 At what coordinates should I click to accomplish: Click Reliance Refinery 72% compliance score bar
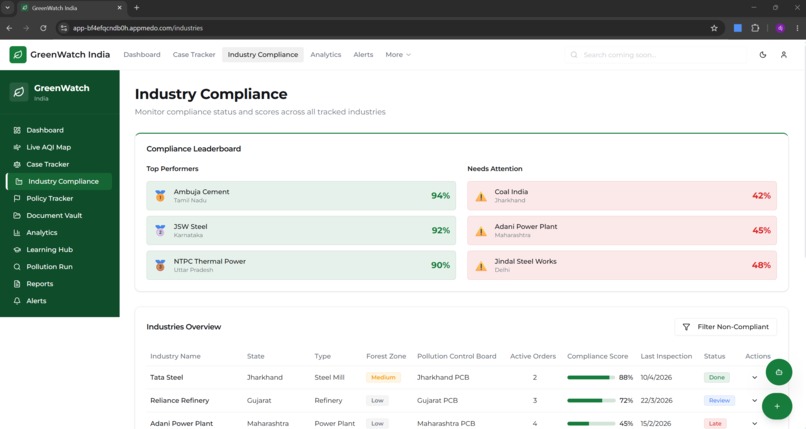pos(591,401)
